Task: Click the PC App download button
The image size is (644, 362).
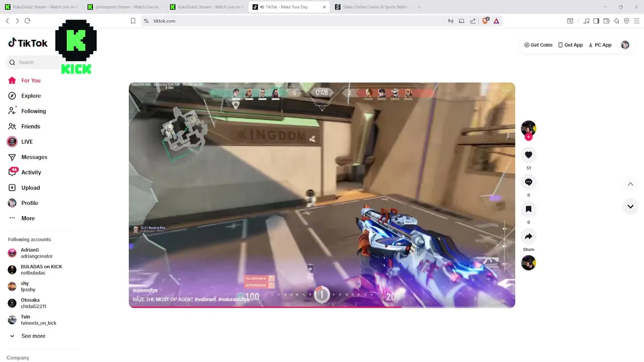Action: click(600, 45)
